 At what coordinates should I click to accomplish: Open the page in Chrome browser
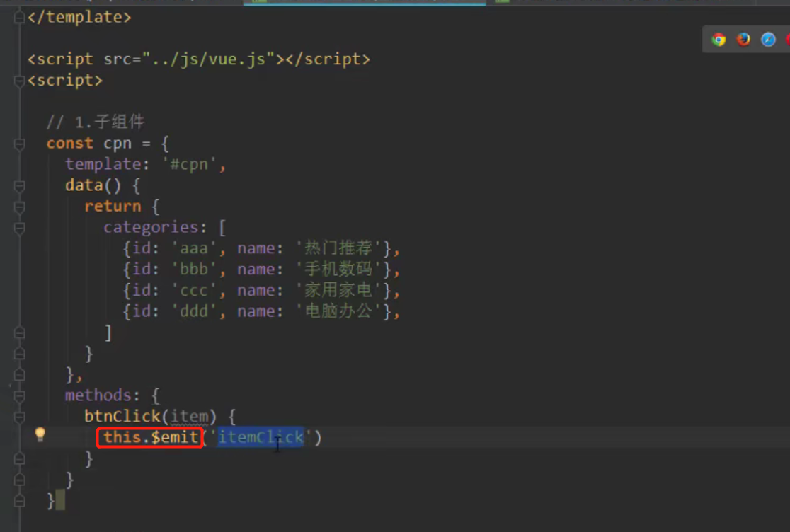tap(719, 39)
